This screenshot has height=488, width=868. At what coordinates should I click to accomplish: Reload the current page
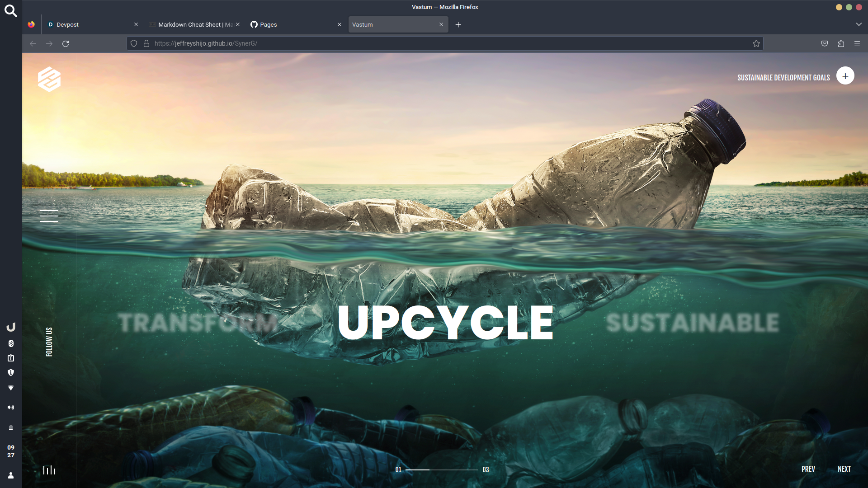coord(66,43)
